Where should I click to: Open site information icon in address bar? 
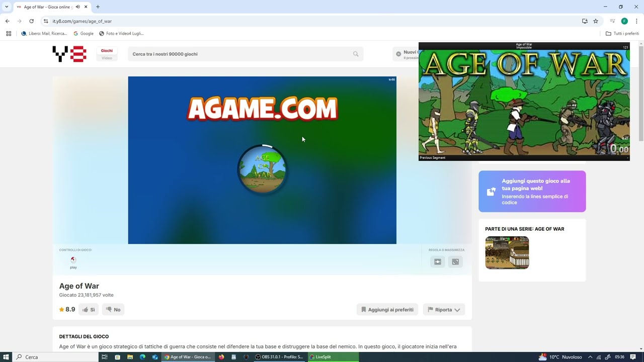coord(46,21)
